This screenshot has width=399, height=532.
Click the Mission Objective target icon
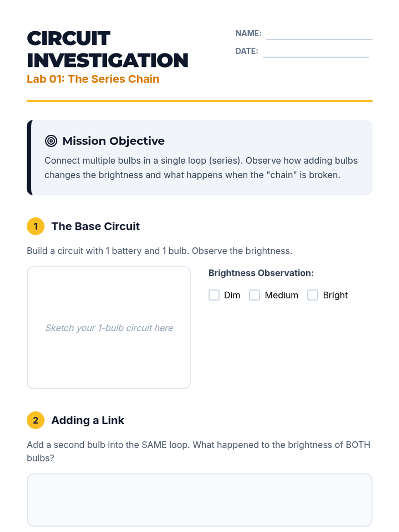(51, 141)
